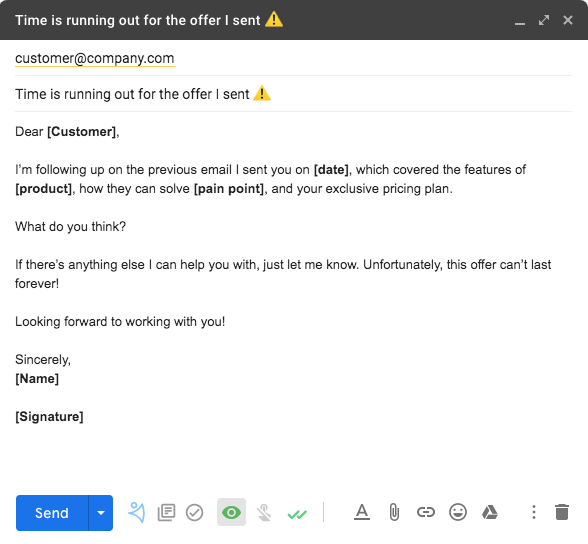The height and width of the screenshot is (544, 588).
Task: Discard the draft with the trash icon
Action: 562,512
